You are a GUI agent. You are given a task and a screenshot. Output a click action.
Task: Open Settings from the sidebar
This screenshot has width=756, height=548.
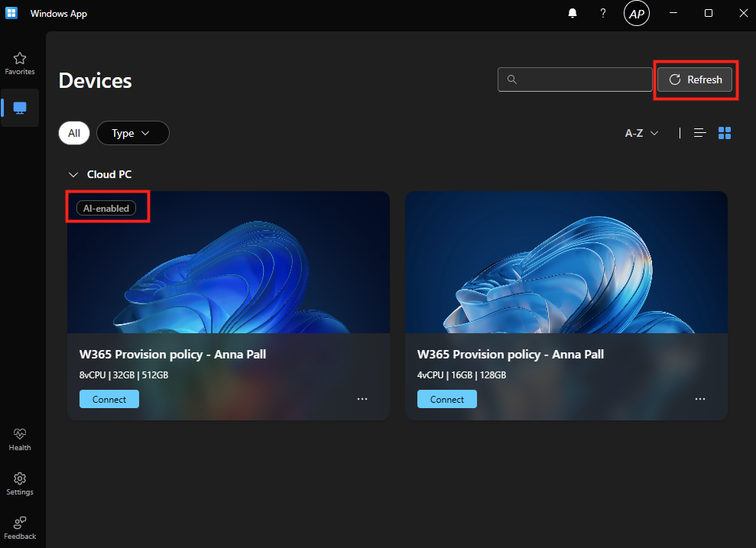click(20, 484)
